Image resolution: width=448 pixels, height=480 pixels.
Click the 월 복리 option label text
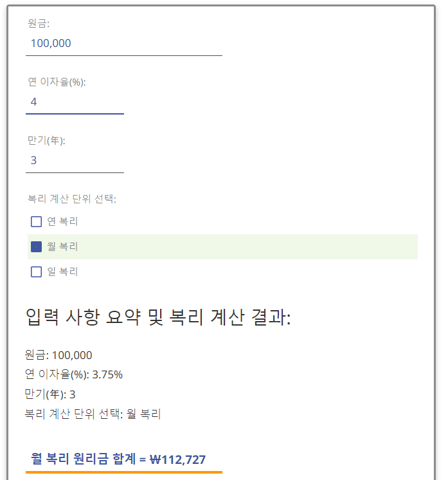pos(62,246)
